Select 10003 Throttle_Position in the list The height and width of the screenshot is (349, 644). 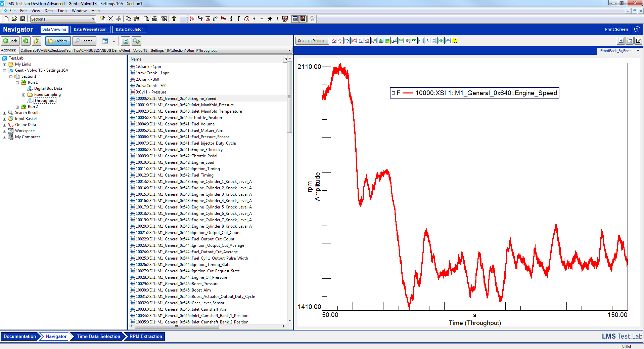point(178,118)
